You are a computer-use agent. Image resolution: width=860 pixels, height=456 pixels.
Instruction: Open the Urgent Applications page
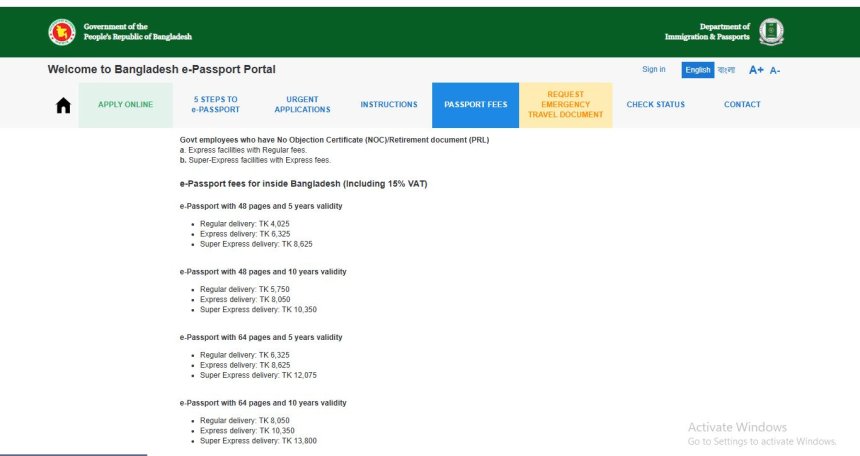302,105
